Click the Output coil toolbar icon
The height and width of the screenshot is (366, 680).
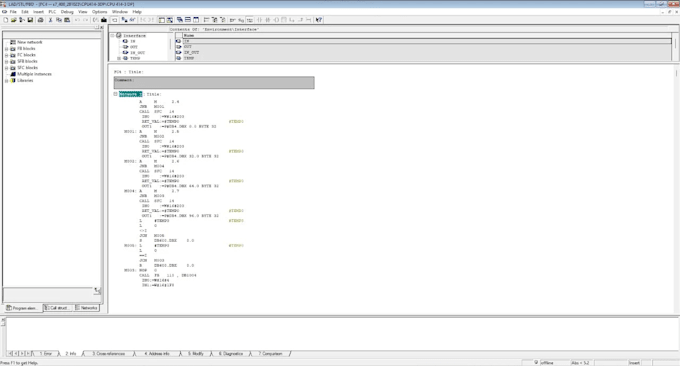pyautogui.click(x=276, y=20)
